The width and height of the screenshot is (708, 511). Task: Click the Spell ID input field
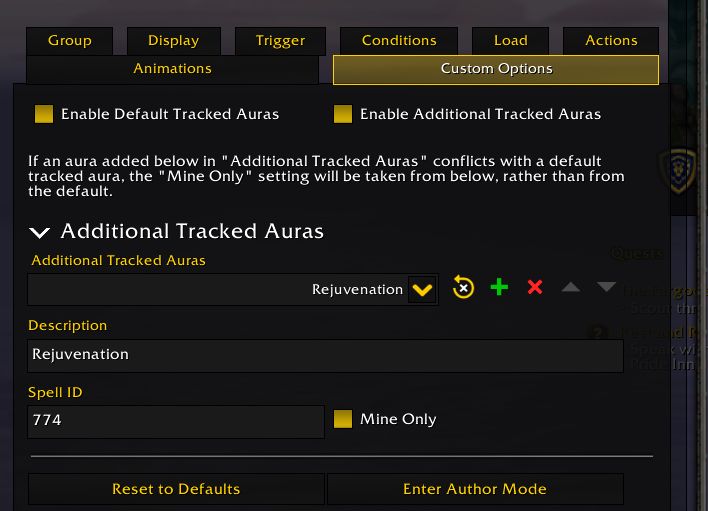[x=175, y=421]
